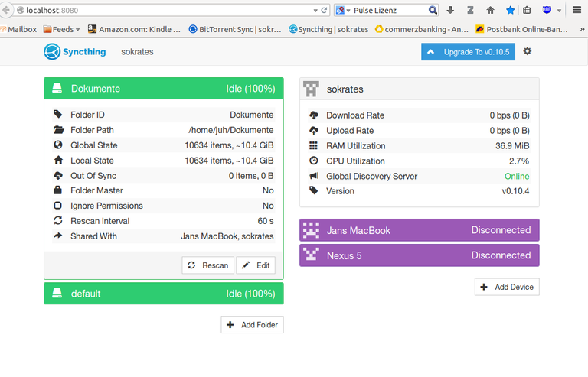The height and width of the screenshot is (377, 588).
Task: Collapse the sokrates device panel header
Action: [x=420, y=89]
